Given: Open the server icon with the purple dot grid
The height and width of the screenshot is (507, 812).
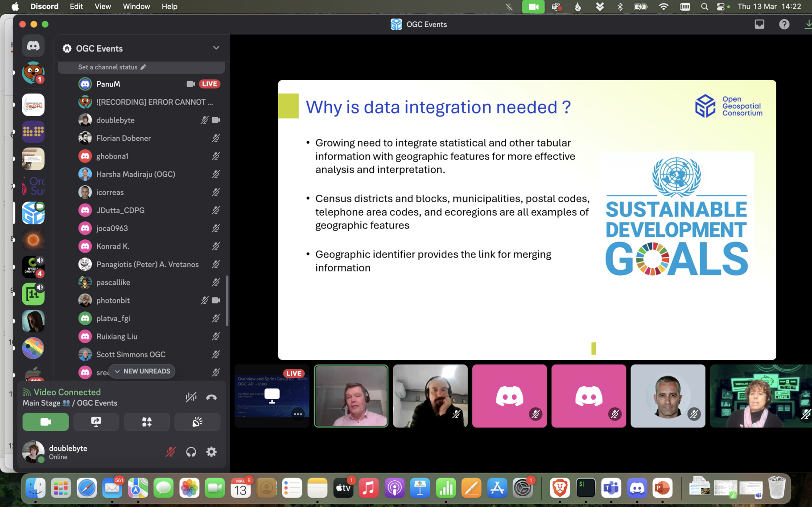Looking at the screenshot, I should tap(33, 132).
